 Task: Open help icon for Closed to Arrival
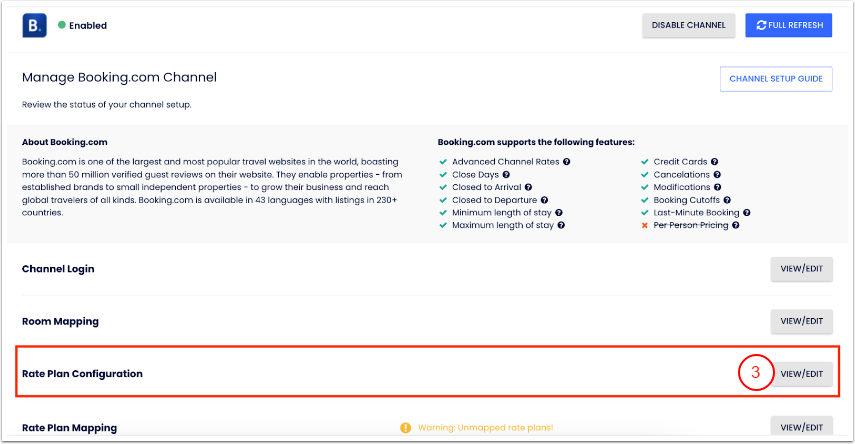tap(528, 187)
